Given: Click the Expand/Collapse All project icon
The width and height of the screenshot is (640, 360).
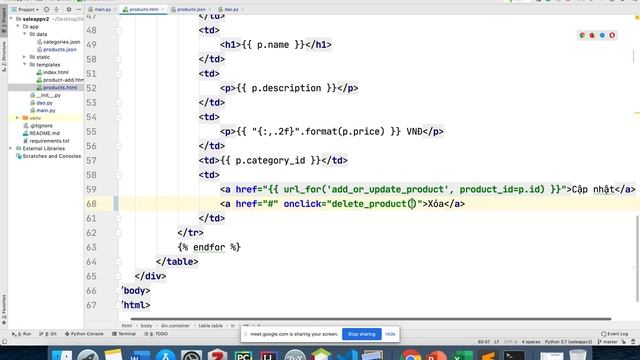Looking at the screenshot, I should click(56, 9).
